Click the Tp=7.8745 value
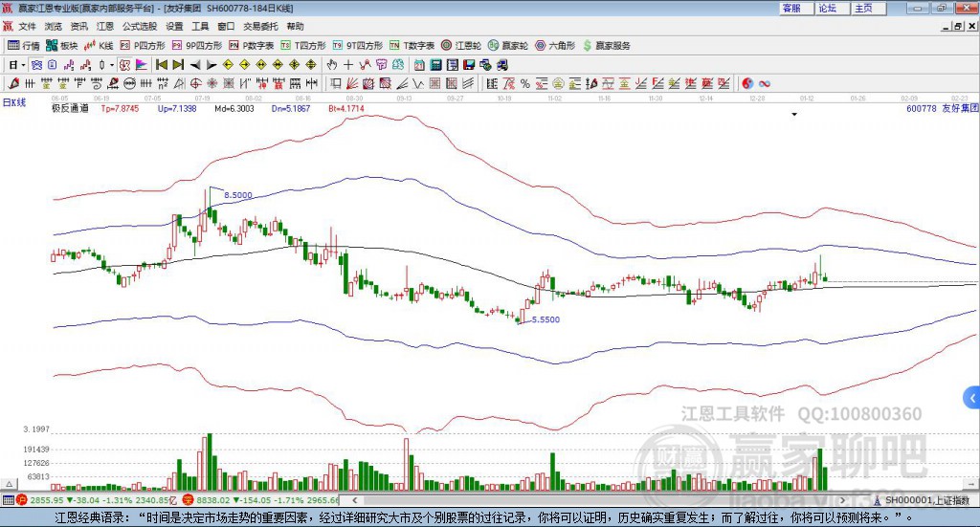This screenshot has height=527, width=980. pyautogui.click(x=120, y=108)
